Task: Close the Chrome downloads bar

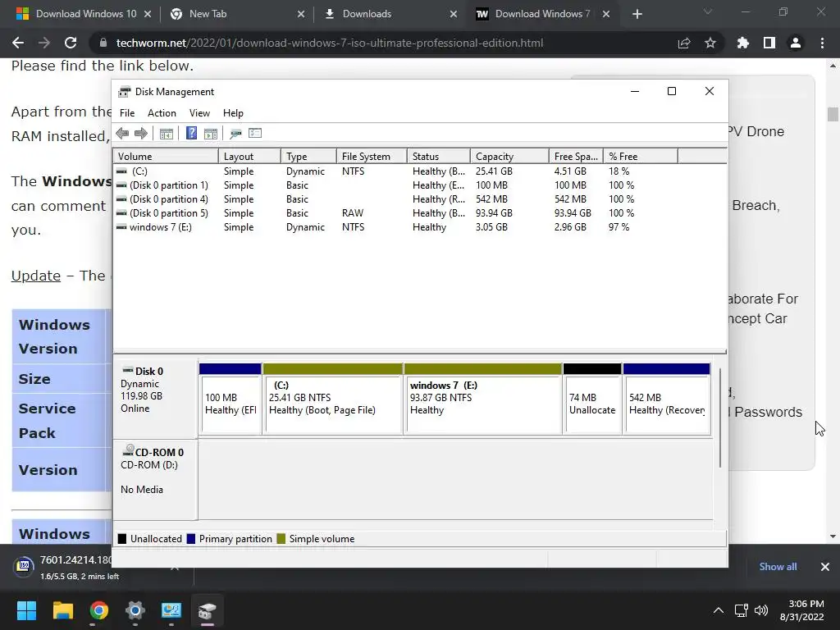Action: pos(825,567)
